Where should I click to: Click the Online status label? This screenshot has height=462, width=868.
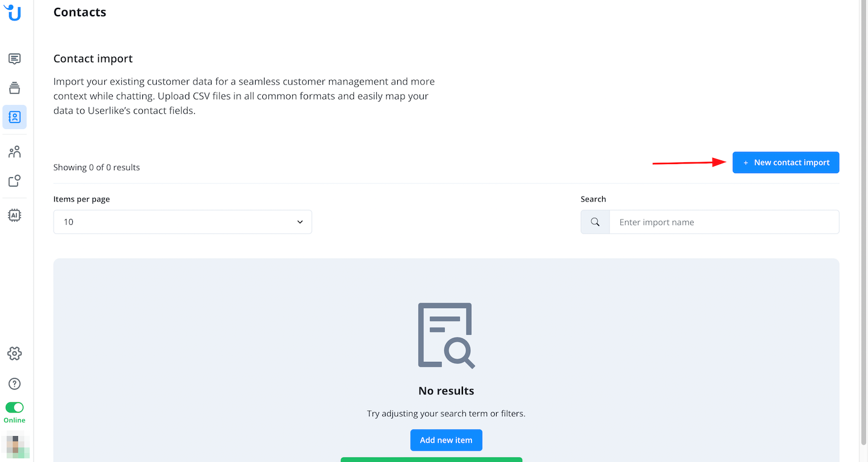pyautogui.click(x=14, y=420)
